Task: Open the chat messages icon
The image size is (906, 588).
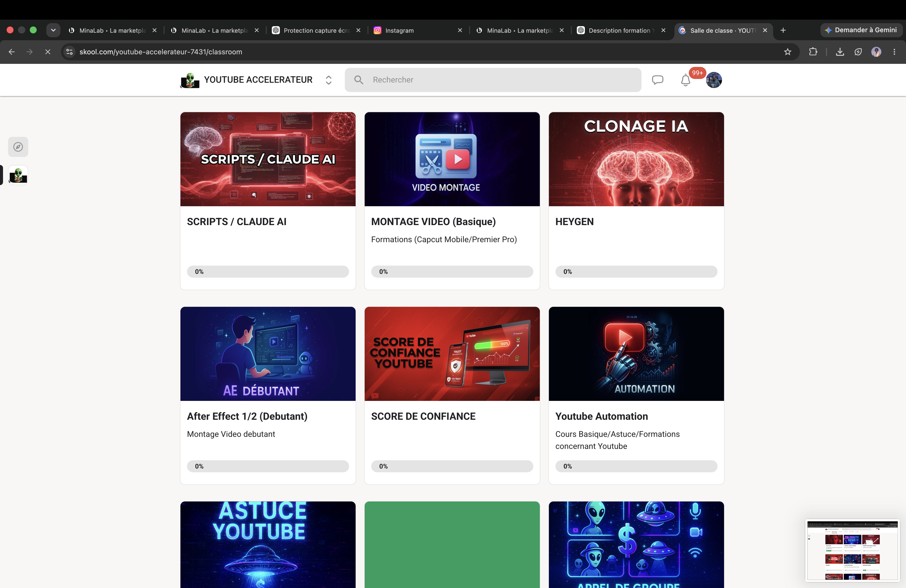Action: coord(657,80)
